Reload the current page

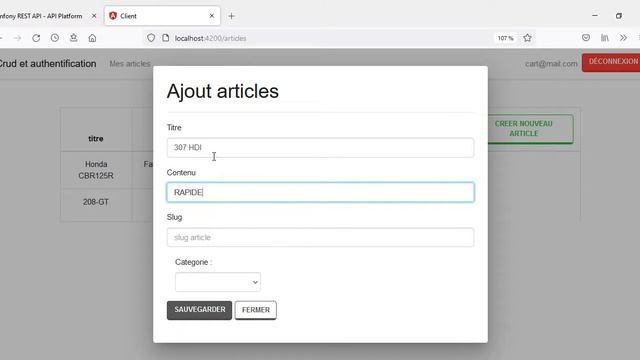36,38
